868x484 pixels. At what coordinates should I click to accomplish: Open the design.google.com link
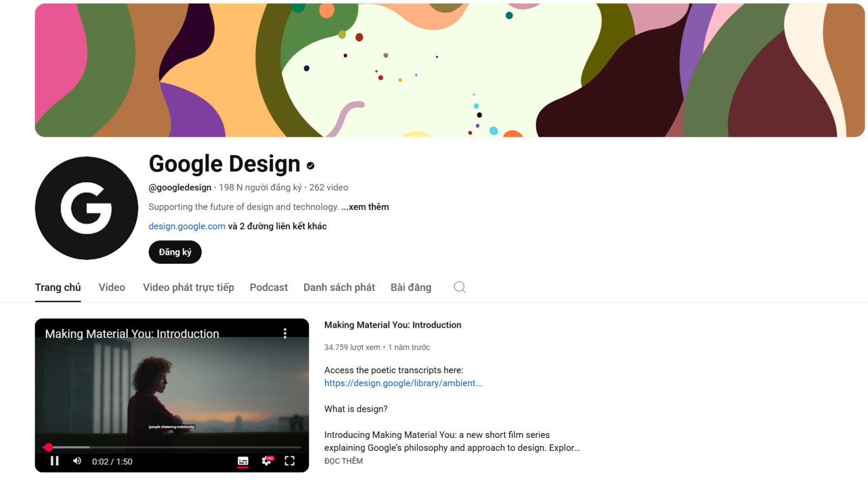tap(187, 226)
